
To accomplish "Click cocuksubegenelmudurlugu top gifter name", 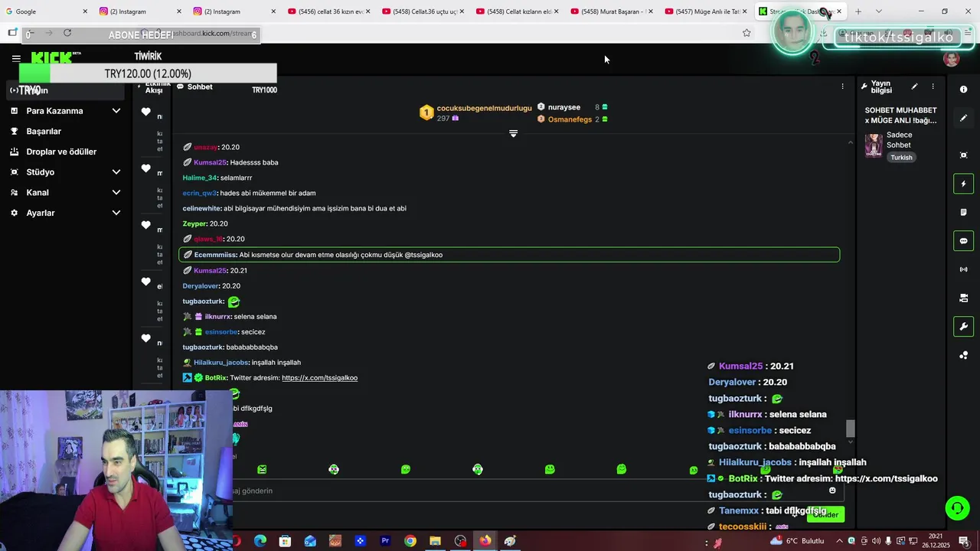I will click(x=484, y=108).
